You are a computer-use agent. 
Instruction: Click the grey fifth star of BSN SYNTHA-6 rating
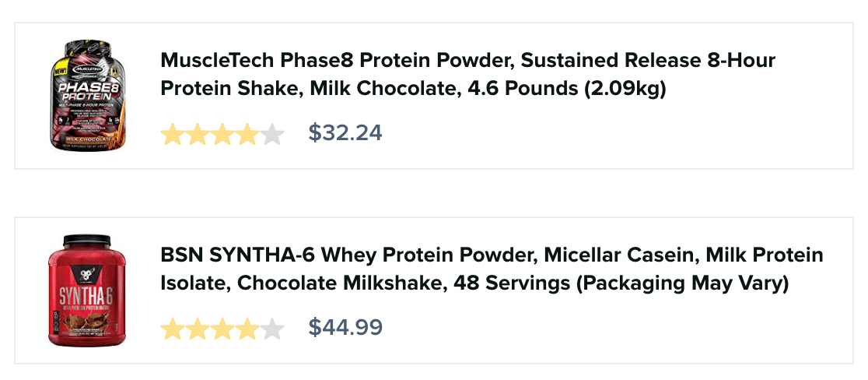(x=271, y=329)
